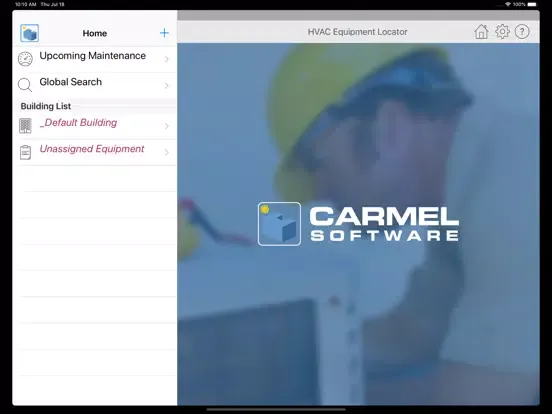This screenshot has width=552, height=414.
Task: Expand Global Search chevron
Action: (167, 86)
